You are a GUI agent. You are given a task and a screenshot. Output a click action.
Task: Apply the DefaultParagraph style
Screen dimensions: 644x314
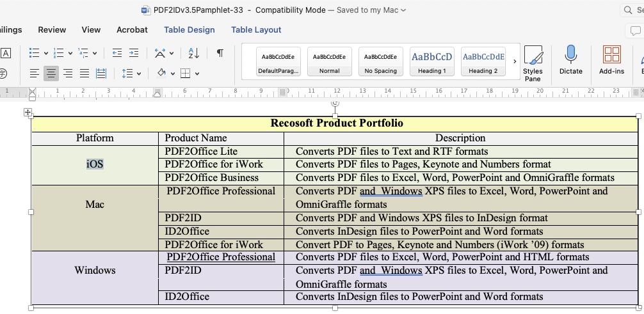[278, 61]
